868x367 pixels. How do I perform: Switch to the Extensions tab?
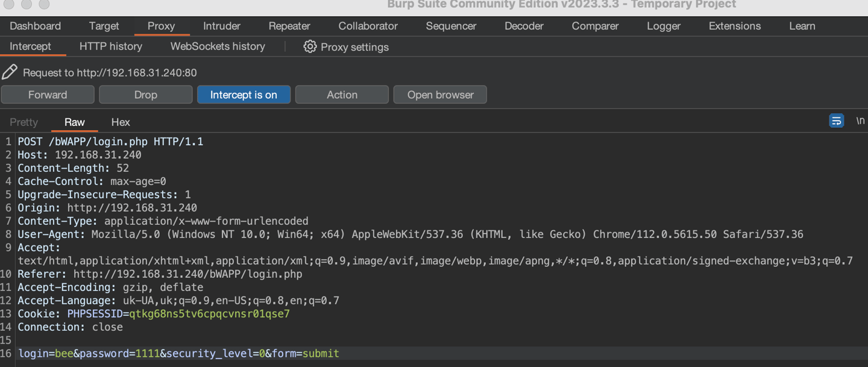[x=735, y=26]
